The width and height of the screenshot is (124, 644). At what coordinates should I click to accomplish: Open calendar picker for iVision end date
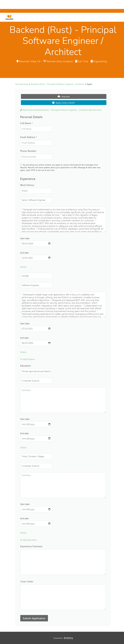(49, 258)
